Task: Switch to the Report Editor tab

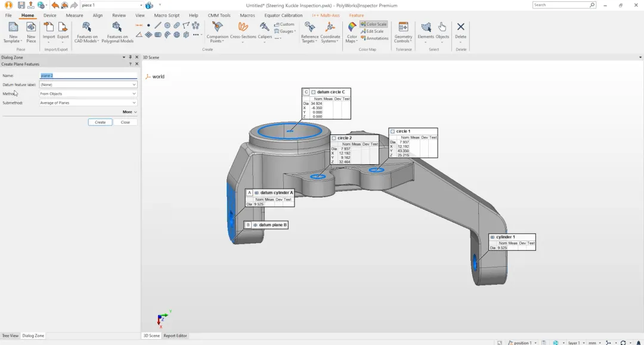Action: 175,335
